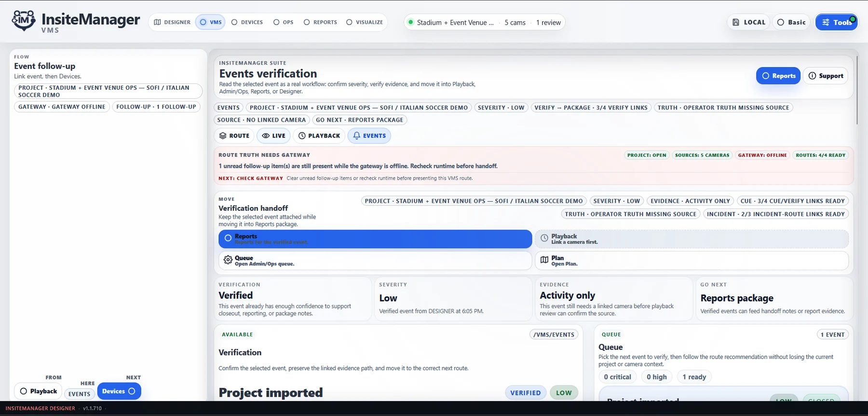
Task: Switch to the VMS tab
Action: pyautogui.click(x=211, y=22)
